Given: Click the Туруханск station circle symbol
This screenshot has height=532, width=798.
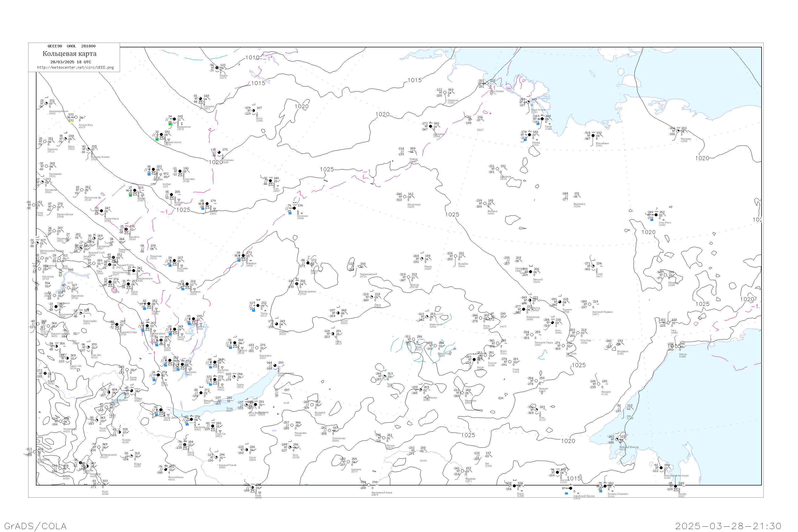Looking at the screenshot, I should (x=201, y=99).
